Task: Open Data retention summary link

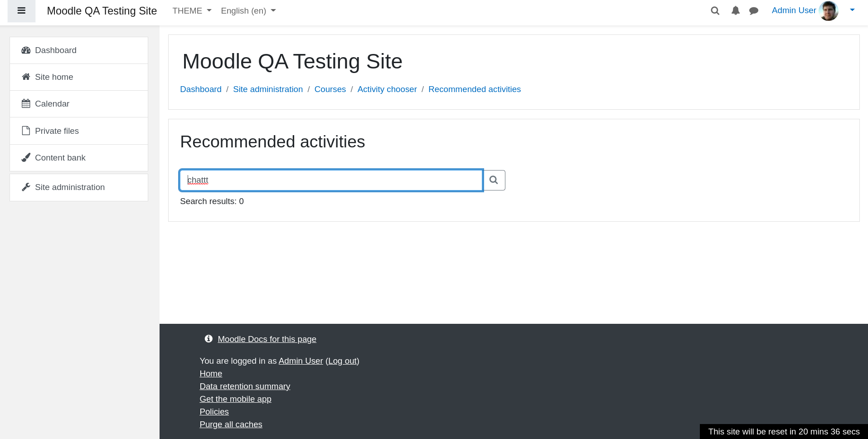Action: (245, 386)
